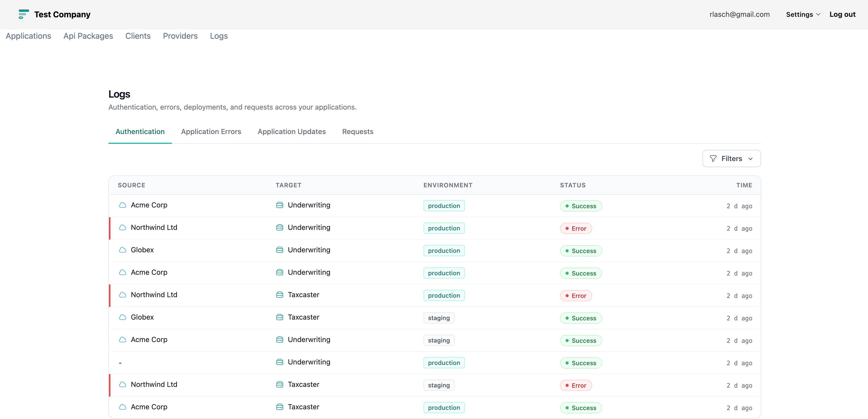Click database icon in Northwind Ltd Taxcaster staging row

(280, 385)
